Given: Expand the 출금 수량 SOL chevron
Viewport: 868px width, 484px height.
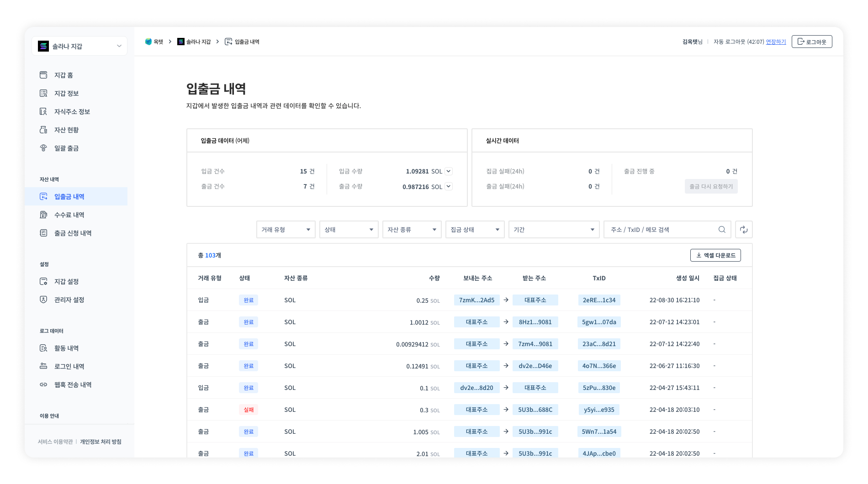Looking at the screenshot, I should click(x=449, y=186).
